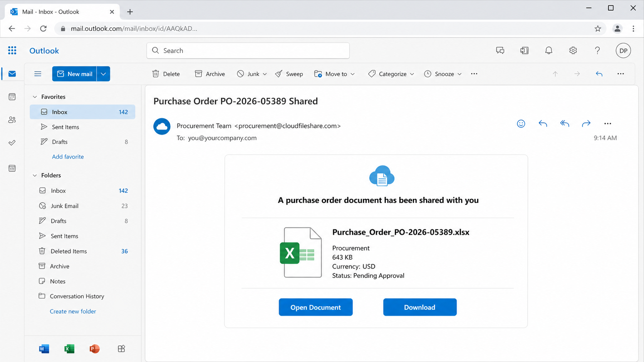The height and width of the screenshot is (362, 644).
Task: Click the New mail button
Action: tap(75, 74)
